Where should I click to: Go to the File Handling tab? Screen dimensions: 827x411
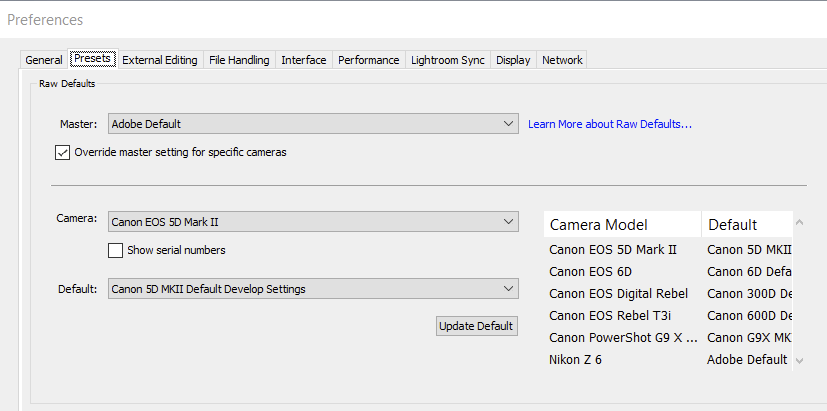239,60
